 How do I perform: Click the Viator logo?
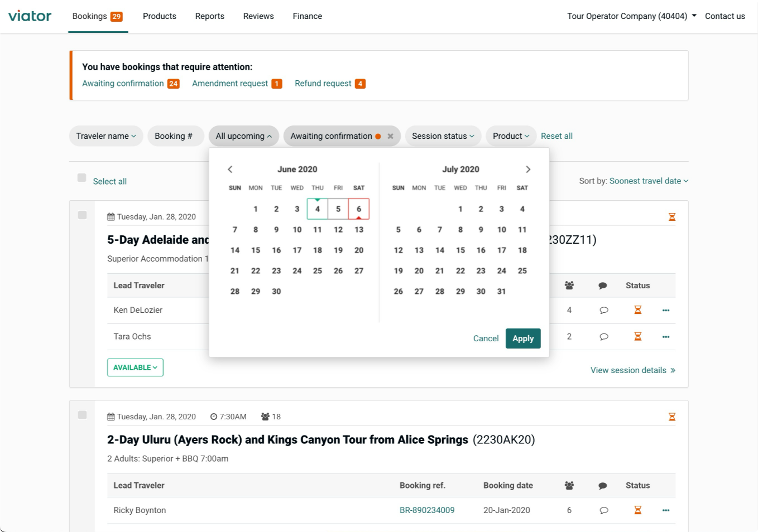(x=30, y=16)
